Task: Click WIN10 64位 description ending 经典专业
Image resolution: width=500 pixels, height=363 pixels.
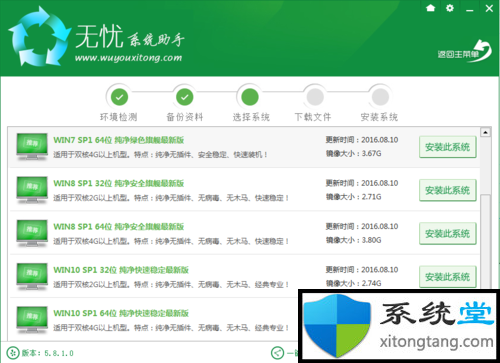Action: click(171, 328)
